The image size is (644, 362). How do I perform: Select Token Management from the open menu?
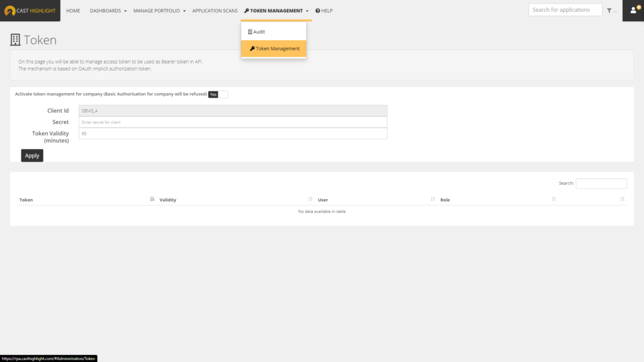click(x=277, y=48)
